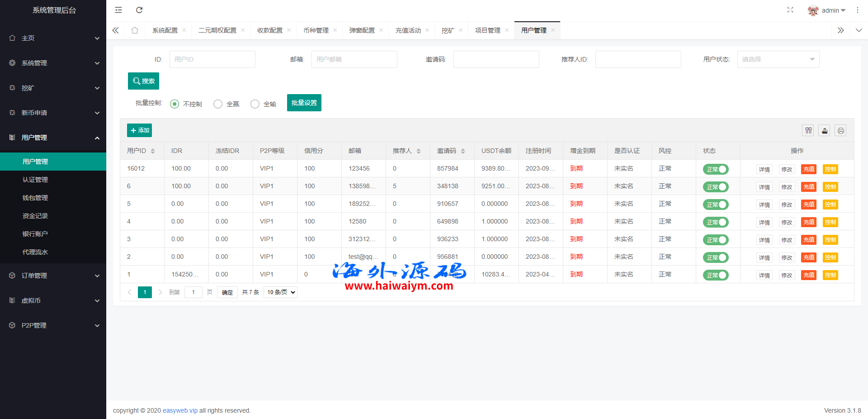The height and width of the screenshot is (419, 868).
Task: Click the print table icon
Action: [840, 131]
